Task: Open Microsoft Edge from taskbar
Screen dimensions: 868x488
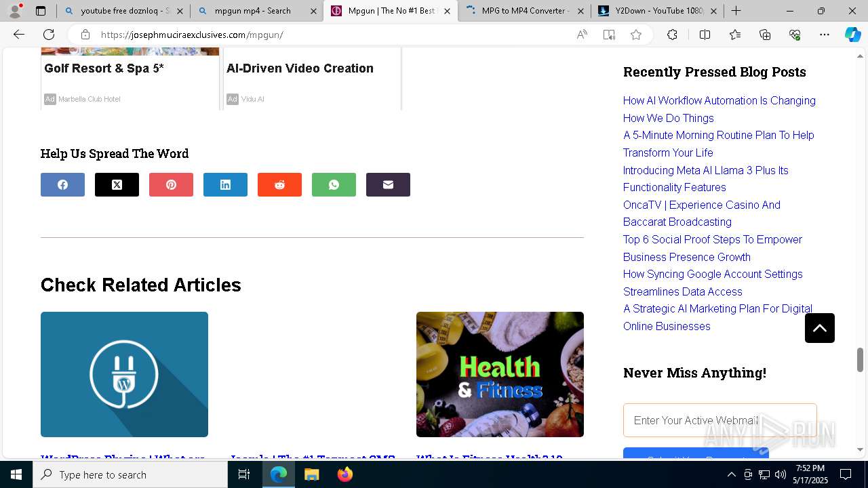Action: coord(279,474)
